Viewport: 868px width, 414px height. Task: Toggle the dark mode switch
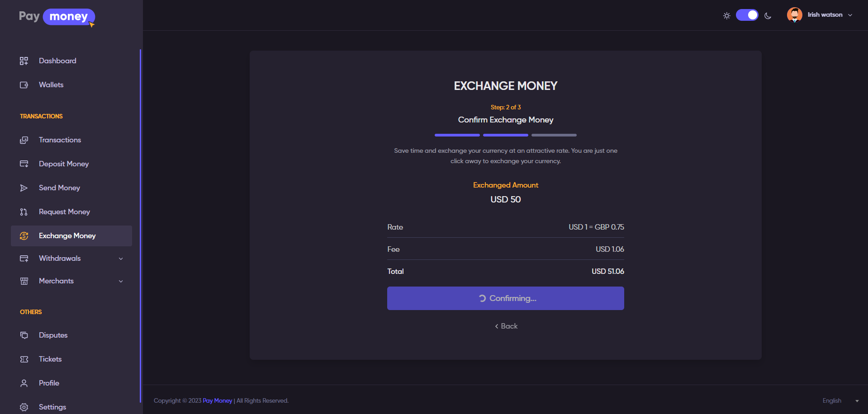[x=747, y=15]
